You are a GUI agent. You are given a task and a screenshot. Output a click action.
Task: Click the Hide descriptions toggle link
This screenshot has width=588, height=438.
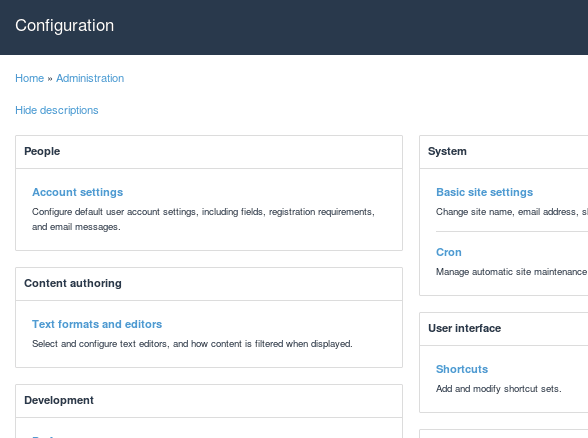(x=57, y=110)
